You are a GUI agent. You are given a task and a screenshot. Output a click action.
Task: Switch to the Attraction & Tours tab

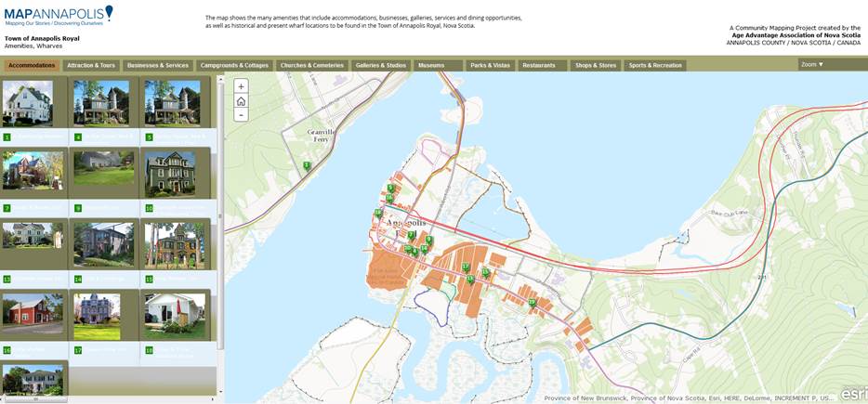91,66
